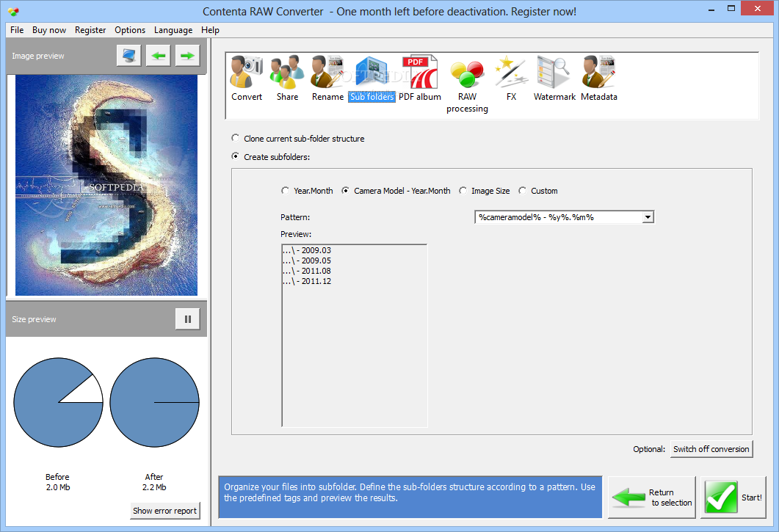779x532 pixels.
Task: Click the 'Before 2.0 Mb' label
Action: click(x=57, y=482)
